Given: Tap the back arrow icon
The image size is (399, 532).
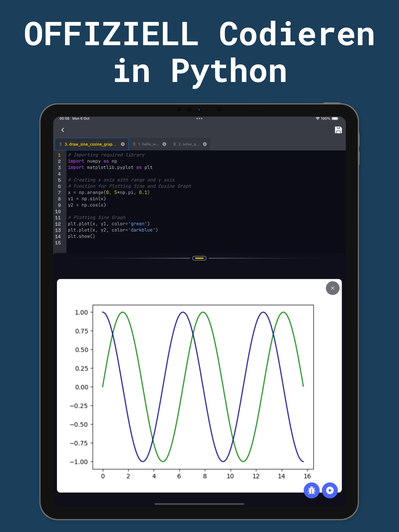Looking at the screenshot, I should tap(63, 130).
